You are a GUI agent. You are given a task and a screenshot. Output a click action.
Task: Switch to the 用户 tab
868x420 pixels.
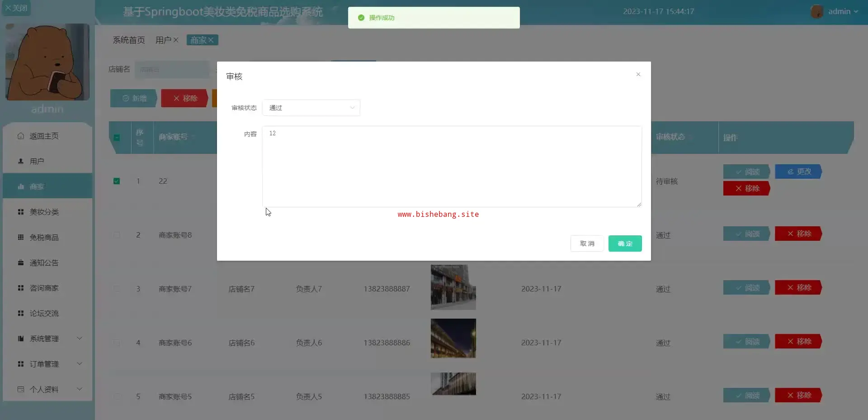tap(163, 40)
